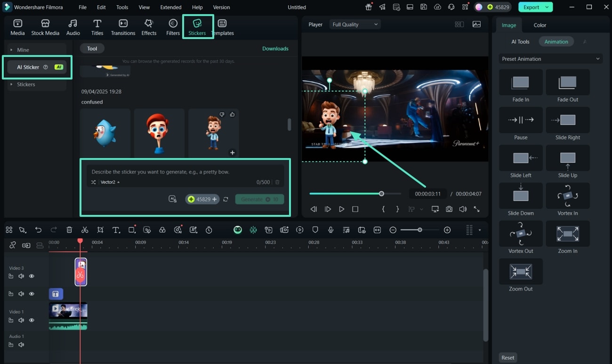Click the player snapshot camera icon

coord(449,209)
